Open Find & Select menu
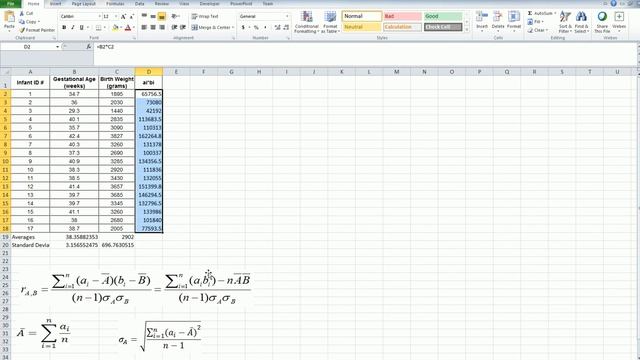Image resolution: width=640 pixels, height=360 pixels. point(581,22)
